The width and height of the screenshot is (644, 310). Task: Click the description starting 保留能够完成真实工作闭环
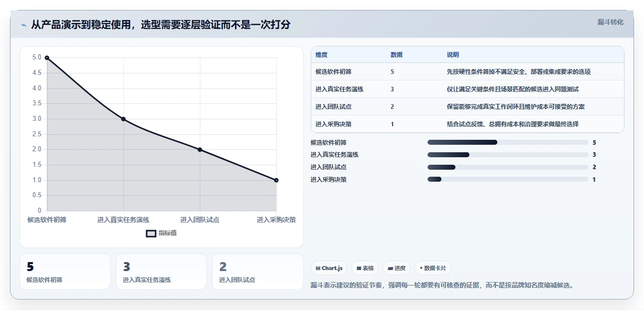coord(516,107)
